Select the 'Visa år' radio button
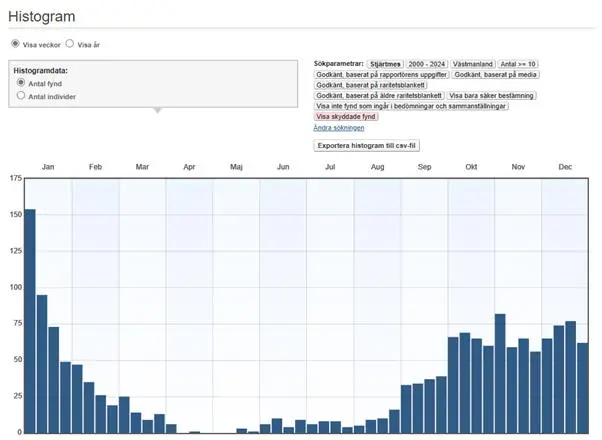Viewport: 602px width, 440px height. pos(69,44)
